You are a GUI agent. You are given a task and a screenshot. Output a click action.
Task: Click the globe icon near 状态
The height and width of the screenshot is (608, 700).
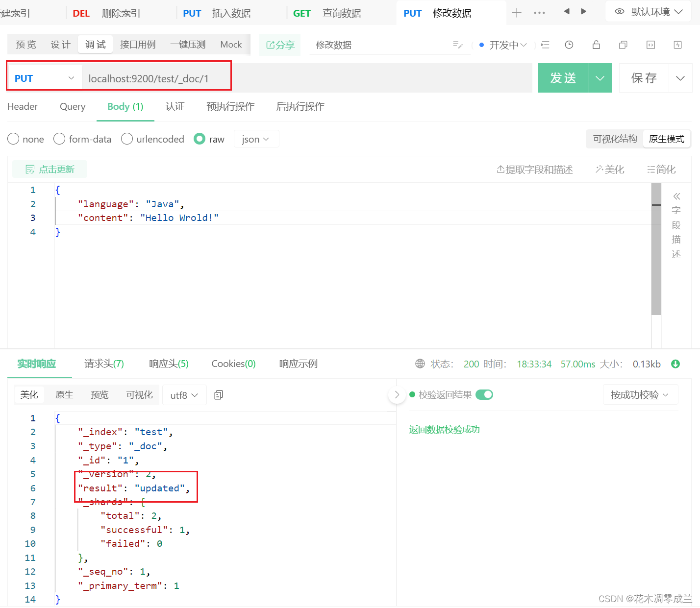click(420, 364)
